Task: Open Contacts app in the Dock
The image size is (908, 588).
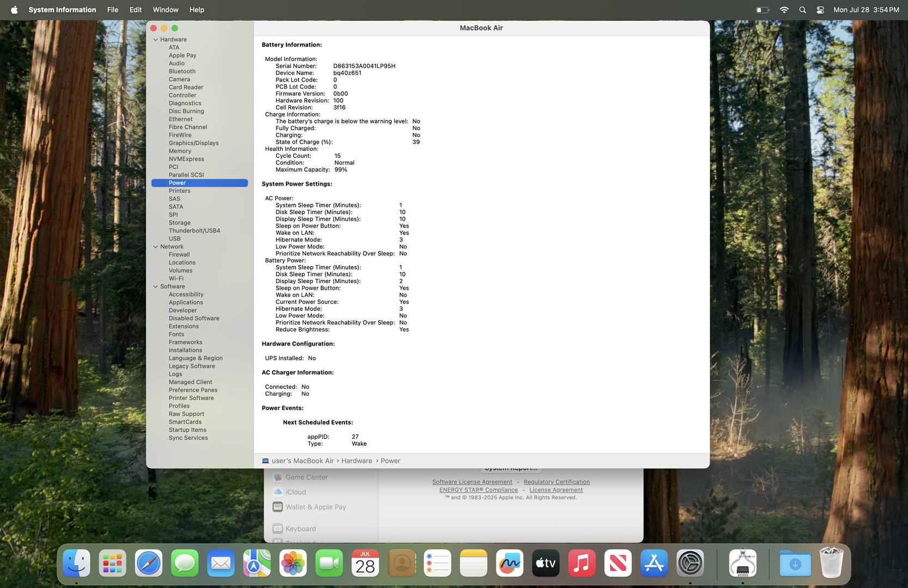Action: (402, 563)
